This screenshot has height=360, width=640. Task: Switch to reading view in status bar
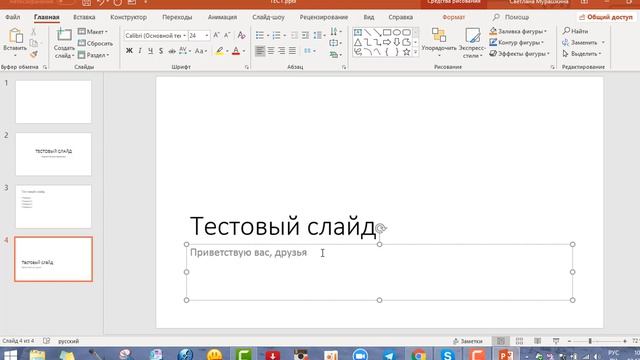(x=538, y=341)
